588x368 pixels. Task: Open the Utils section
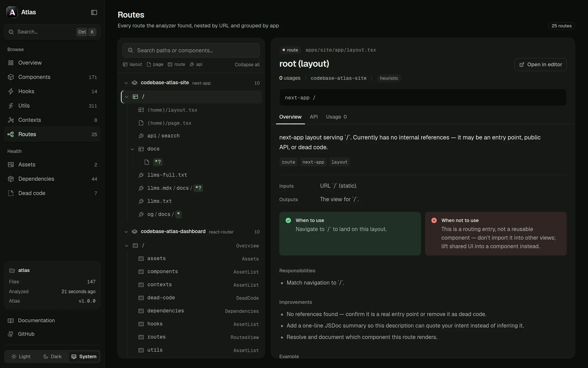coord(52,105)
